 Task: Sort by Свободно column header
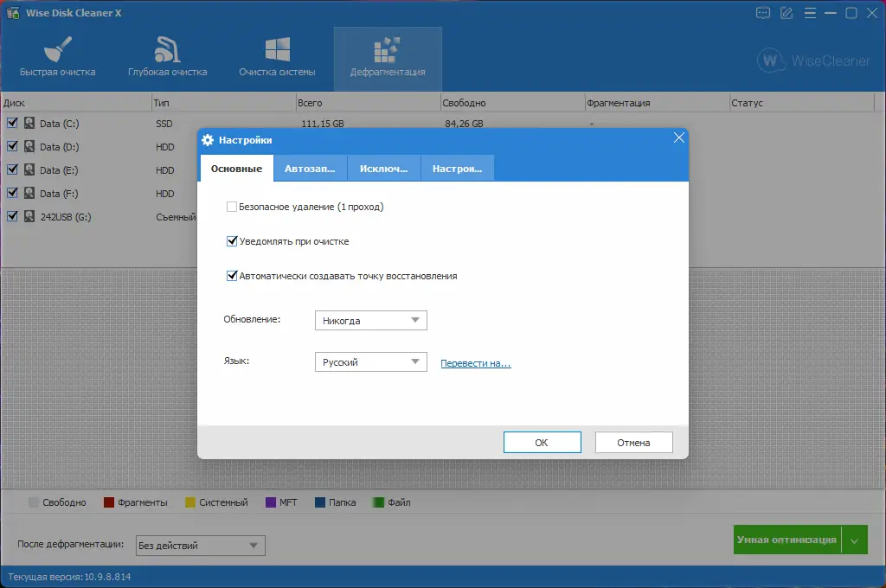click(x=512, y=103)
